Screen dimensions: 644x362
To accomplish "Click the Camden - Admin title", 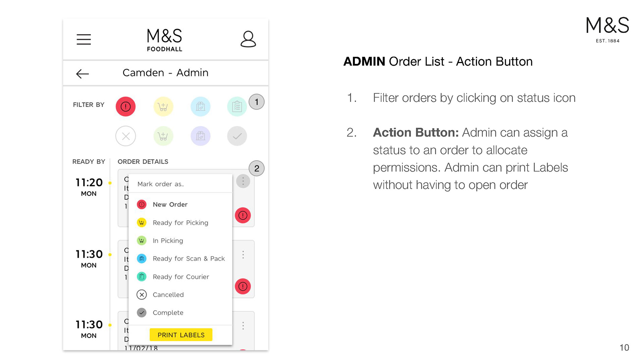I will 165,73.
